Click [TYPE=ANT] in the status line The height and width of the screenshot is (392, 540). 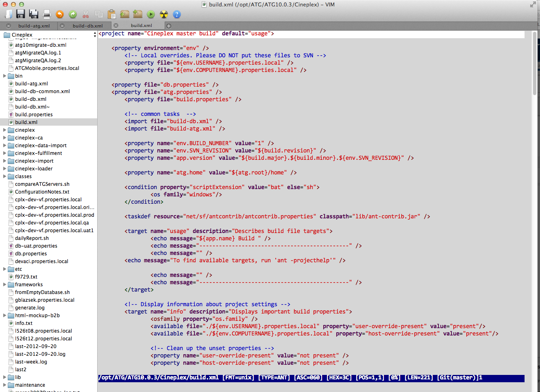point(274,378)
